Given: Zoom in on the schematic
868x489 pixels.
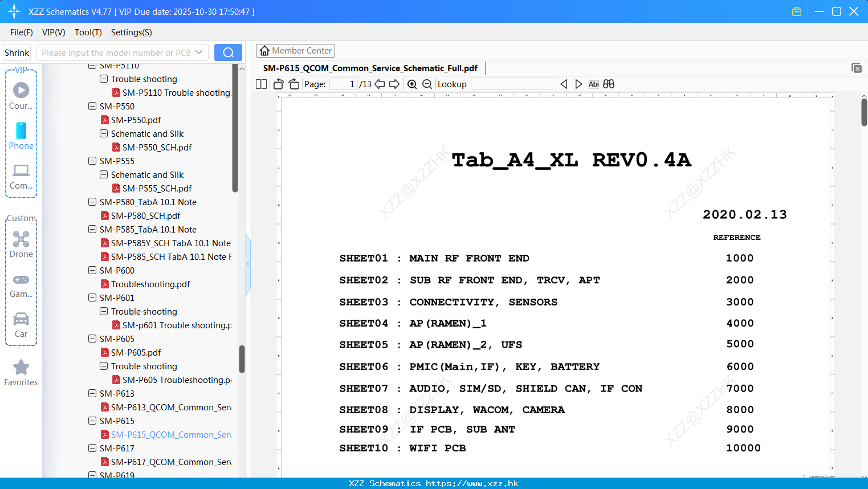Looking at the screenshot, I should tap(412, 84).
